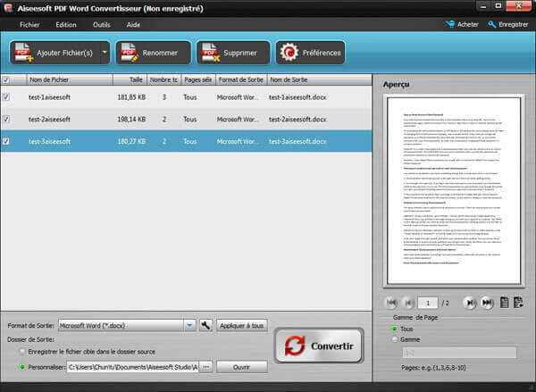The width and height of the screenshot is (536, 392).
Task: Click the Tous pages cell for test-1aiseesoft
Action: click(x=189, y=97)
